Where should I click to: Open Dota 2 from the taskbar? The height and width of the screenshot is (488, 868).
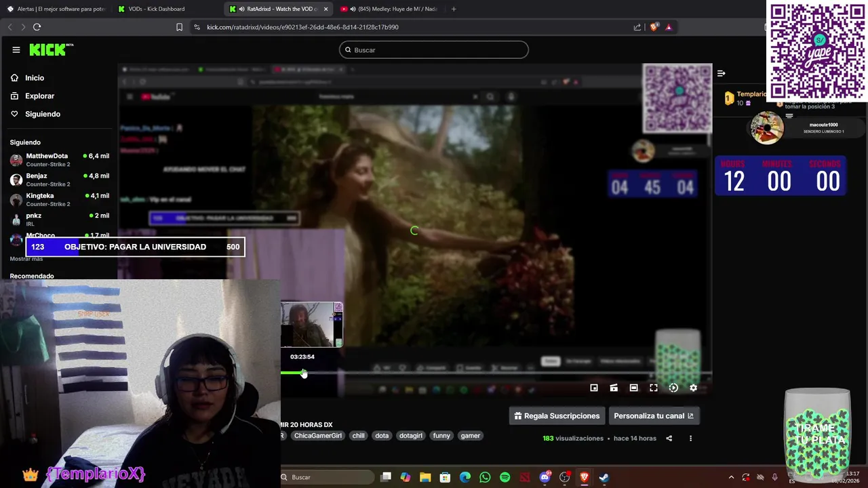[x=525, y=477]
